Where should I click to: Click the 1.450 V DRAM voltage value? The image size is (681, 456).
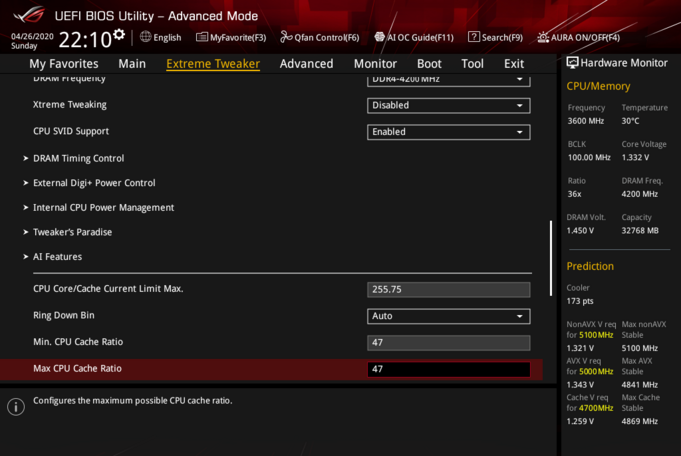[580, 231]
